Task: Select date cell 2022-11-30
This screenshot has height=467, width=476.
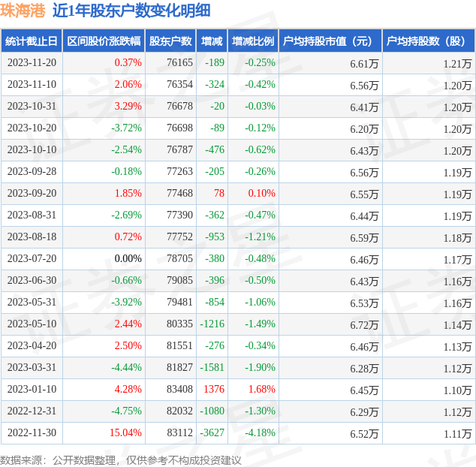Action: pyautogui.click(x=32, y=432)
